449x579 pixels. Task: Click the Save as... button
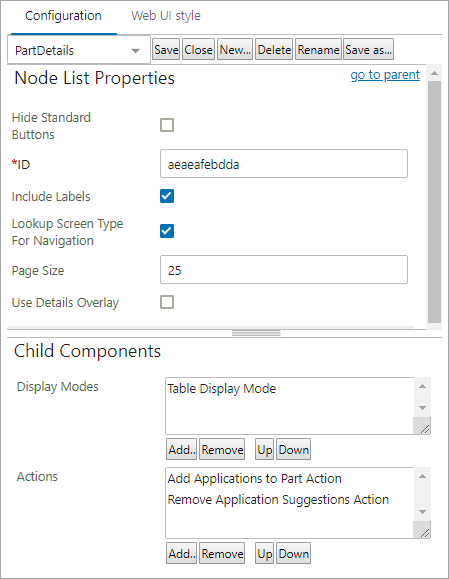368,49
